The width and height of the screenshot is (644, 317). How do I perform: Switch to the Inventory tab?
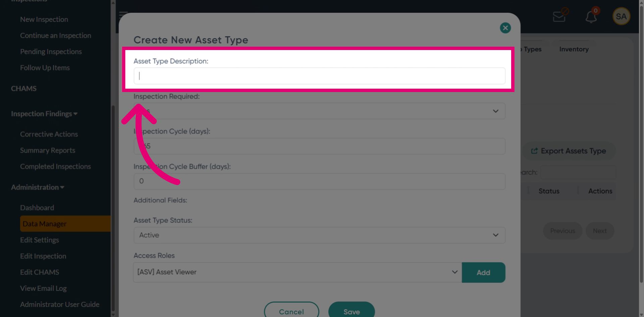pos(574,49)
